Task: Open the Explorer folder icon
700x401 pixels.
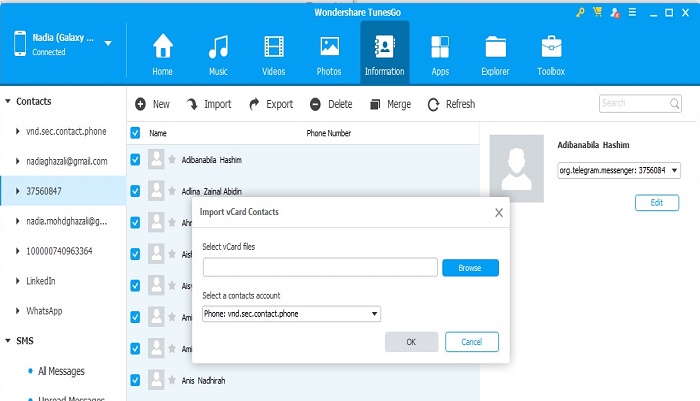Action: [495, 47]
